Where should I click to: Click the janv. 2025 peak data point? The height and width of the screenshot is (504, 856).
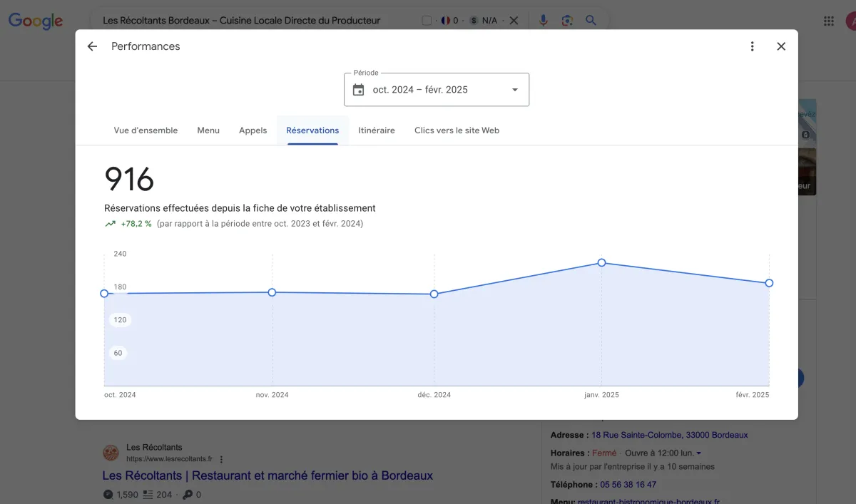601,263
